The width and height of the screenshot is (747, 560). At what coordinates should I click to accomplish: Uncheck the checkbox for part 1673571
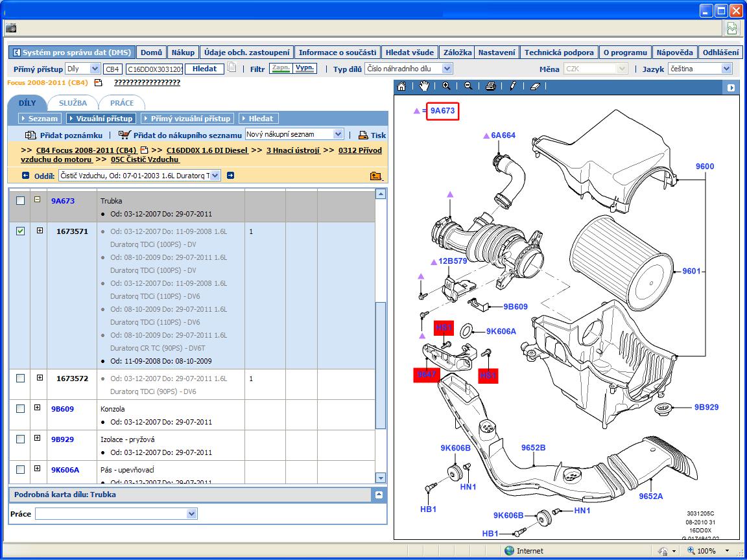(x=20, y=231)
